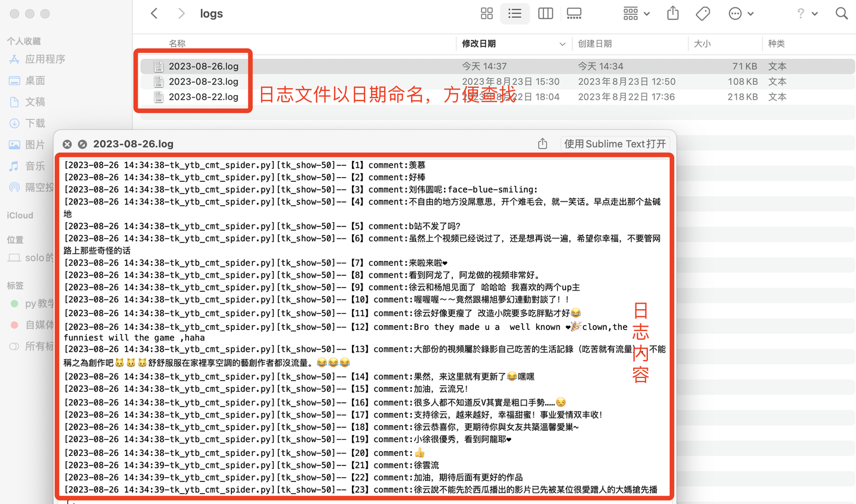This screenshot has height=504, width=856.
Task: Click the 2023-08-22.log file icon
Action: 158,97
